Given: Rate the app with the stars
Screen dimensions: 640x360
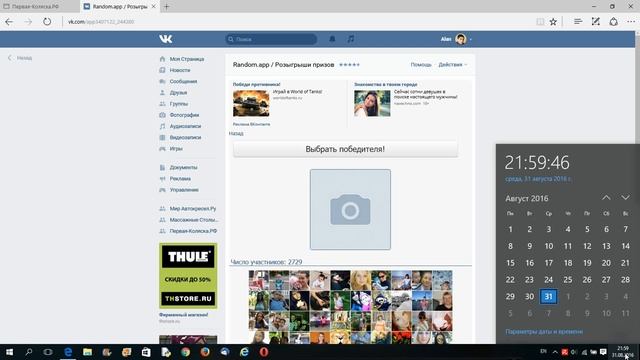Looking at the screenshot, I should (349, 65).
